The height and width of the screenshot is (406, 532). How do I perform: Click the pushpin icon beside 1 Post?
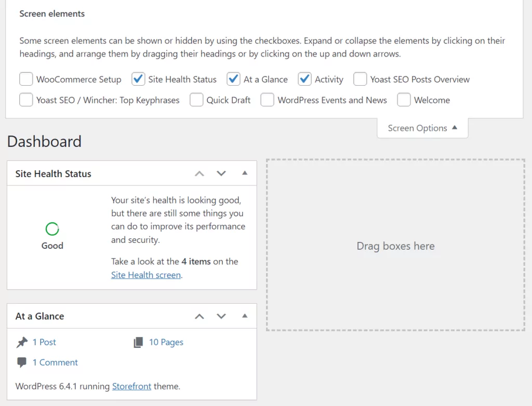(x=22, y=342)
